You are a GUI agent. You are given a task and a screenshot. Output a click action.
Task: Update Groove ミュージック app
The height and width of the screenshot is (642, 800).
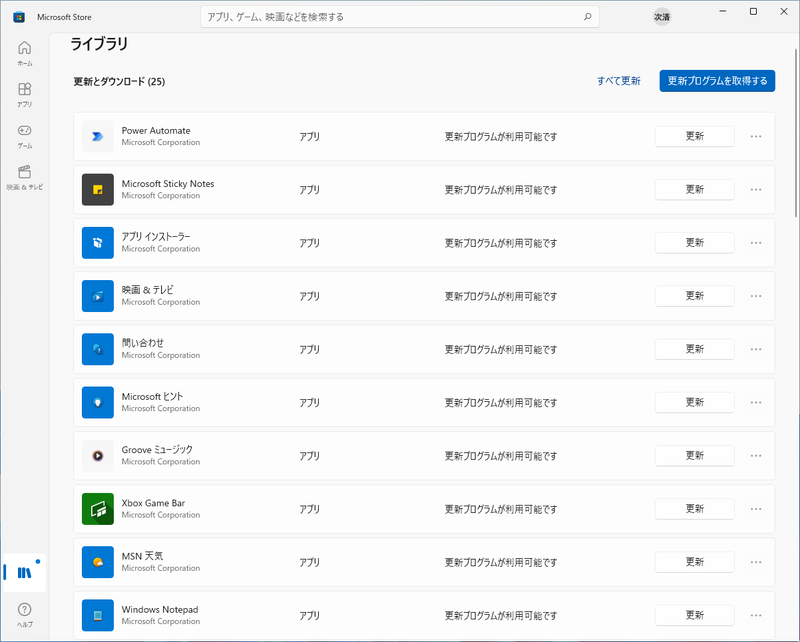[694, 456]
